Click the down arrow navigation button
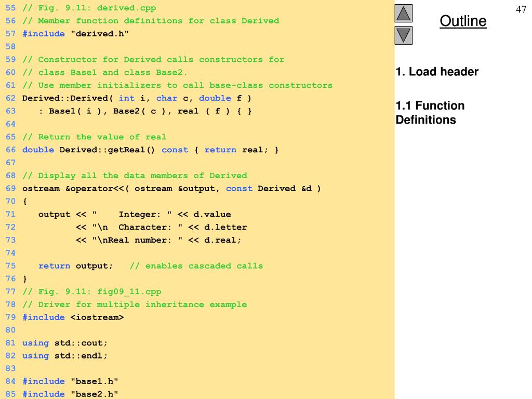 pyautogui.click(x=403, y=35)
